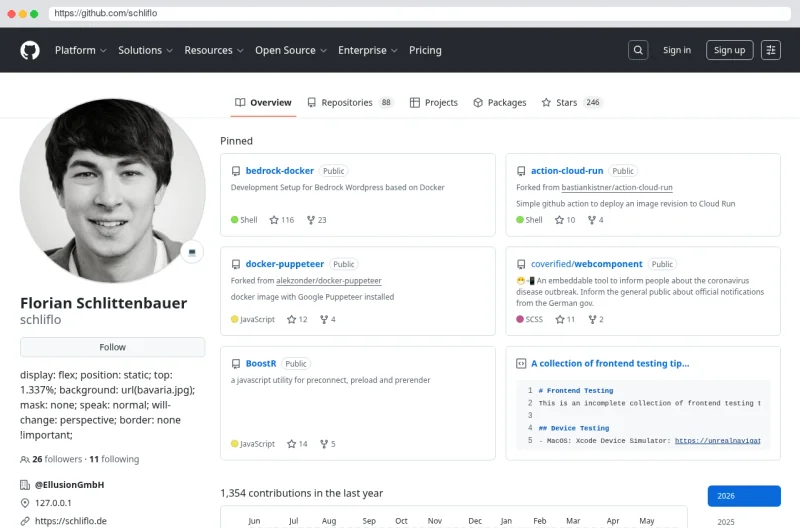
Task: Click the profile avatar photo
Action: point(112,191)
